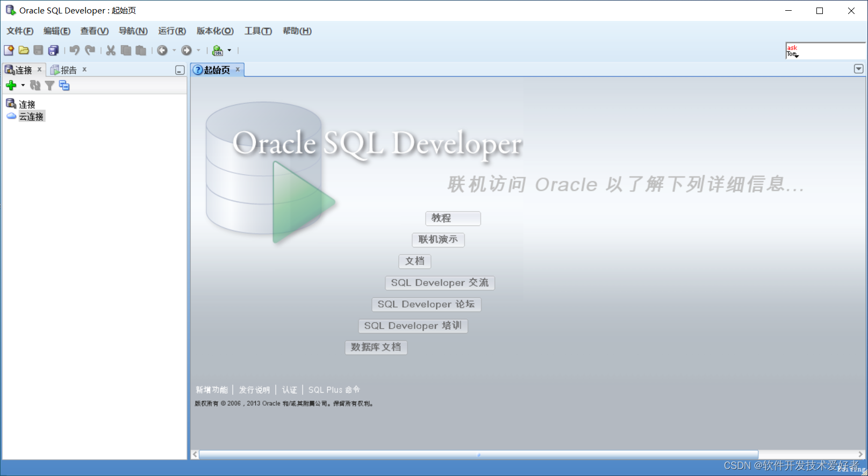Open the 发行说明 link
868x476 pixels.
255,390
